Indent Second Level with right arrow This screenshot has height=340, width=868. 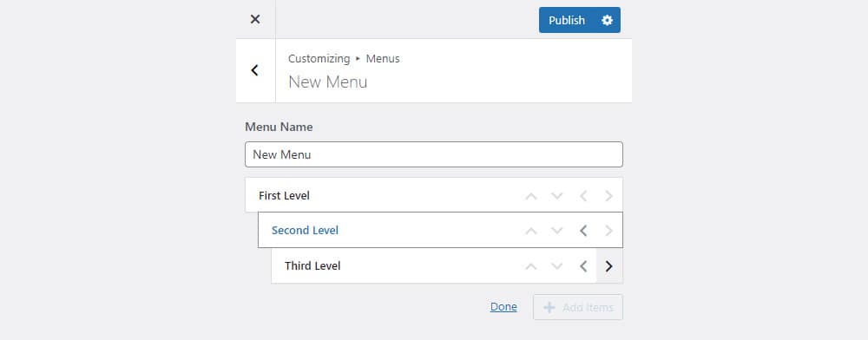(609, 231)
